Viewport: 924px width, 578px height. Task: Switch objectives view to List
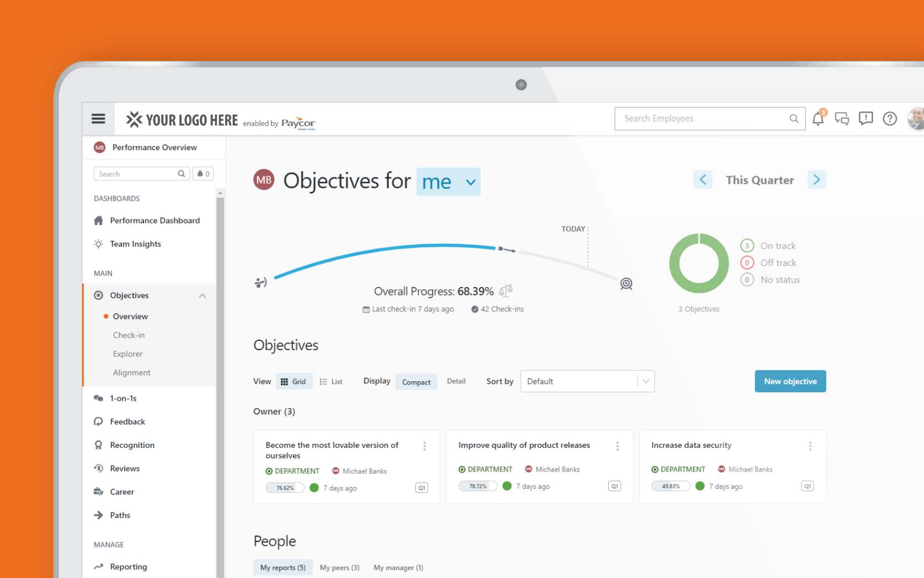click(x=331, y=382)
